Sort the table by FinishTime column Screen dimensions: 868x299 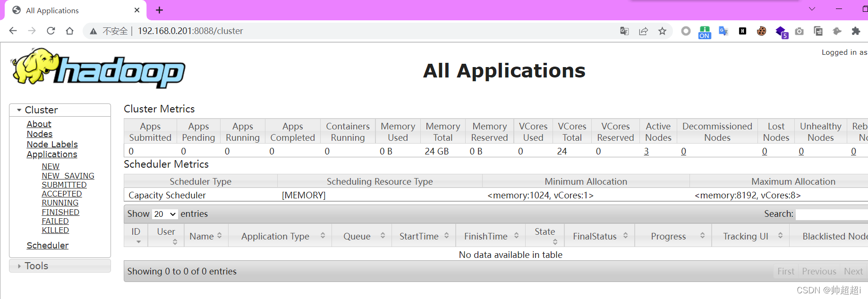491,236
